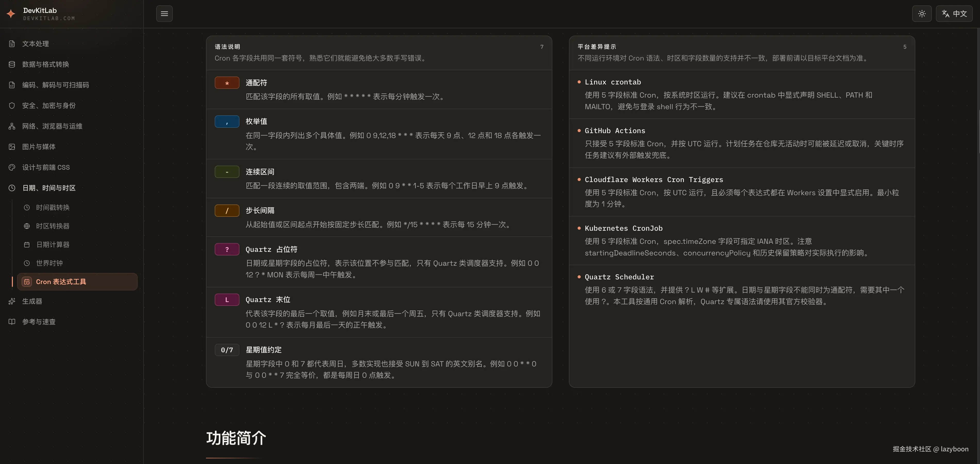Click the 星期值约定 heading

[x=264, y=350]
